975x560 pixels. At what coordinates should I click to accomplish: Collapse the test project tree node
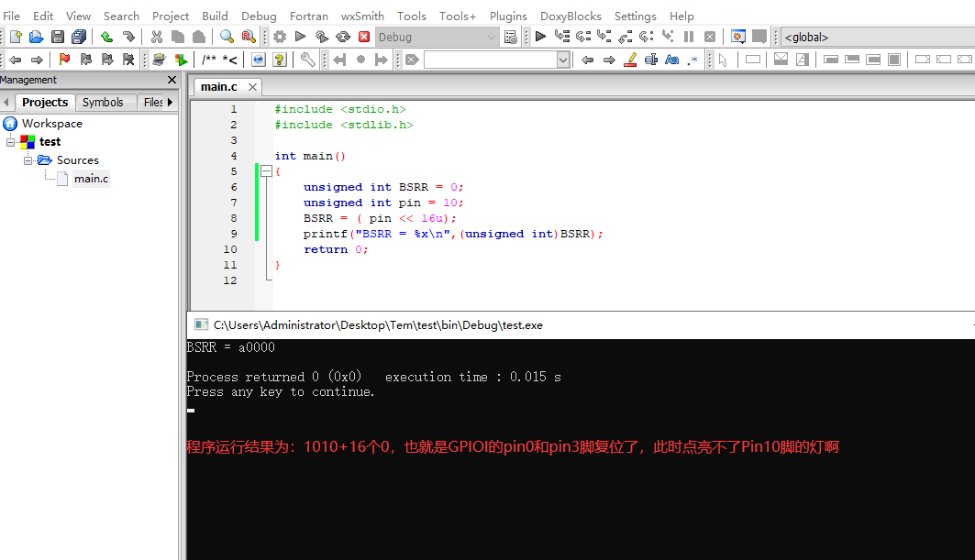11,142
